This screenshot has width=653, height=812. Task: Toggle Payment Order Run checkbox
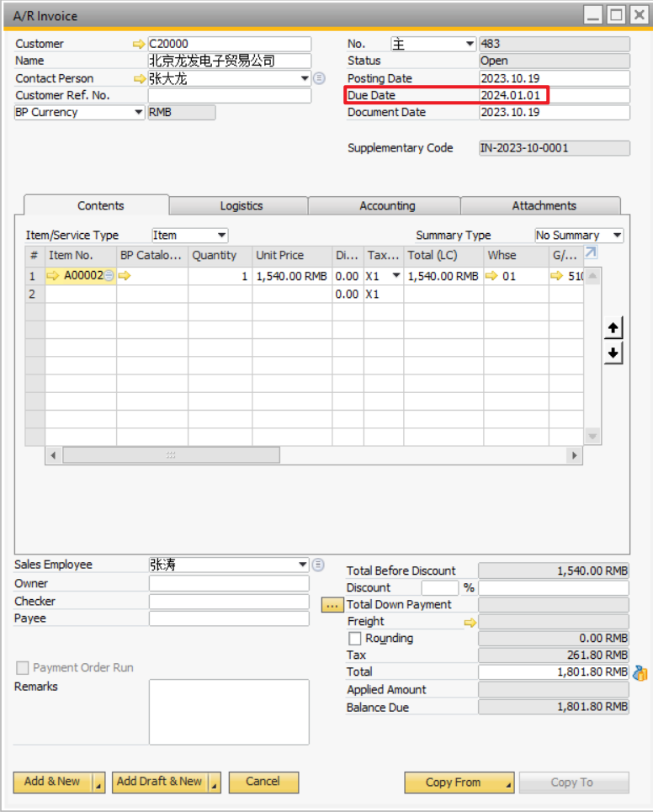(22, 667)
